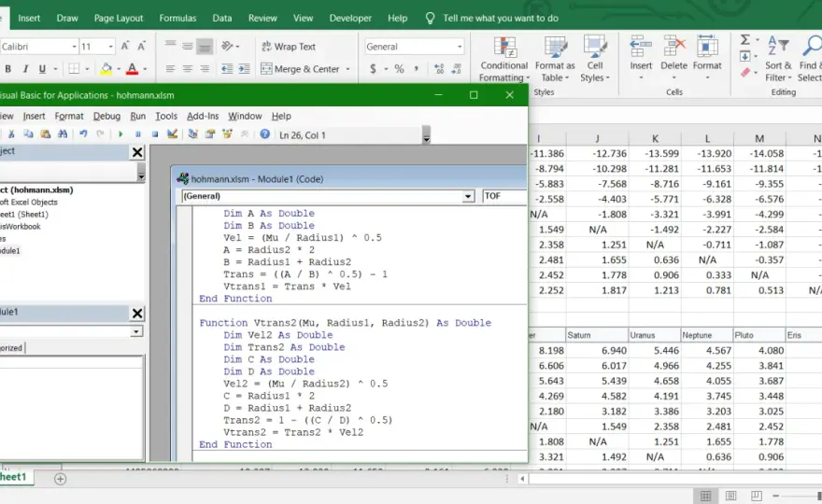The image size is (822, 504).
Task: Click the Wrap Text button
Action: click(x=289, y=47)
